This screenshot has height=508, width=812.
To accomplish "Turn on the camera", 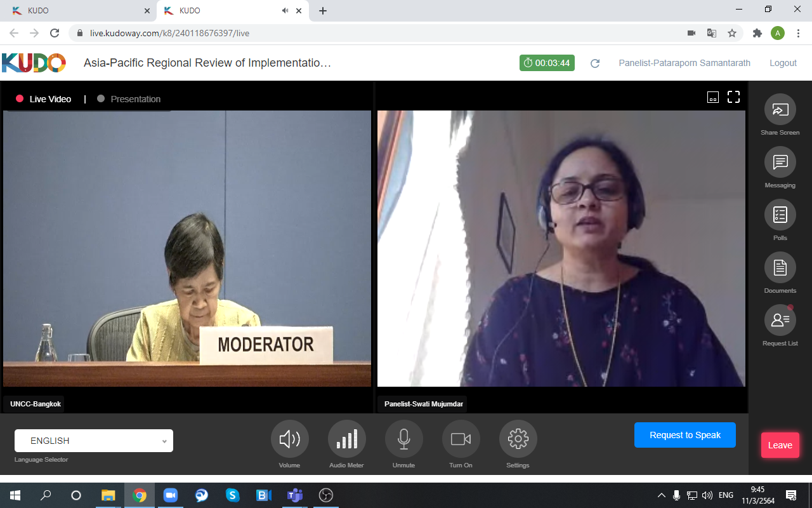I will (x=461, y=439).
